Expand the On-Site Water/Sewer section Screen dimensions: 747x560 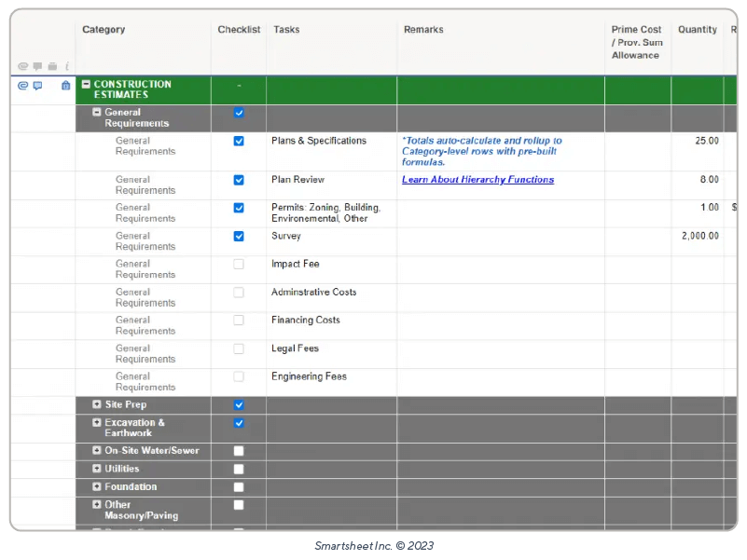point(97,451)
